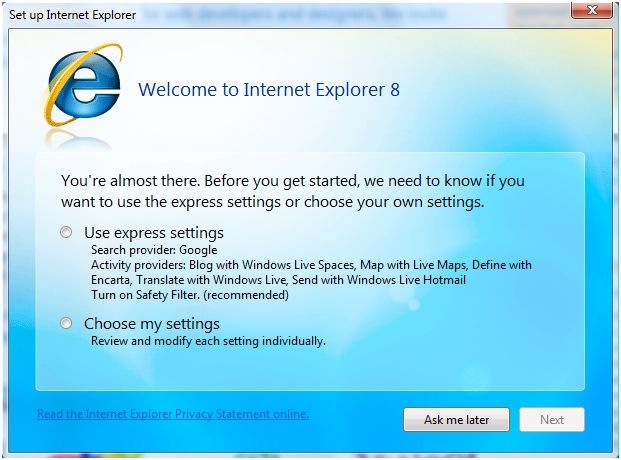The image size is (621, 460).
Task: Select the Use express settings radio button
Action: click(66, 232)
